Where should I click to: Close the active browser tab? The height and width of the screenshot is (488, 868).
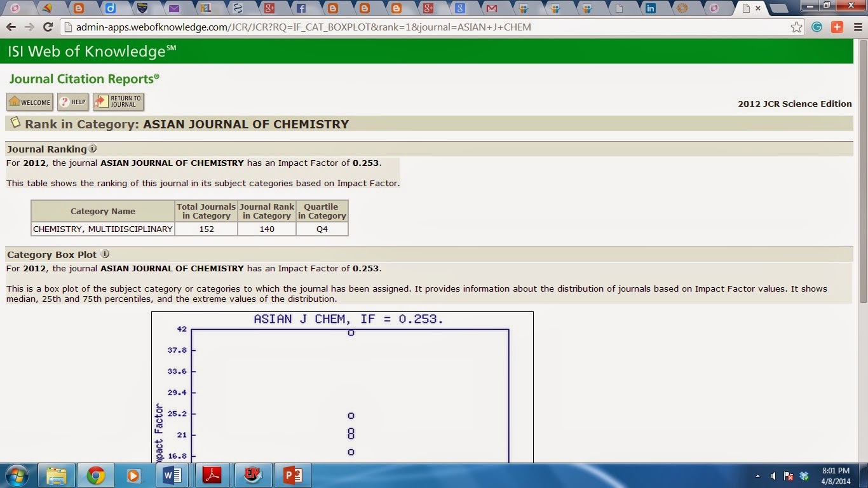(x=758, y=8)
